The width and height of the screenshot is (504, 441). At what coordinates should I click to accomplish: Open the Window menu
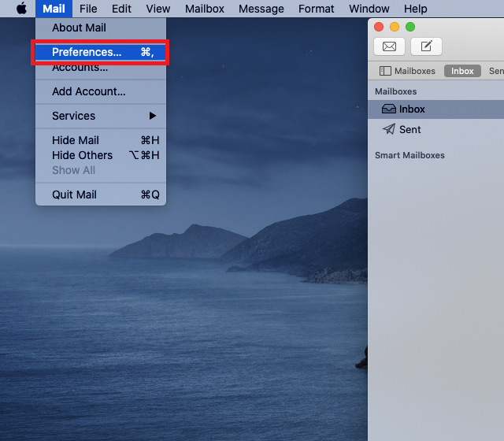tap(369, 9)
